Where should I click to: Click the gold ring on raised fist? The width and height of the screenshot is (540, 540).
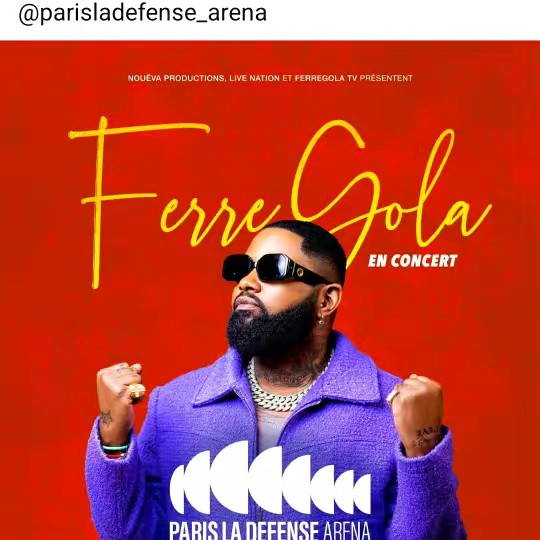pyautogui.click(x=137, y=391)
